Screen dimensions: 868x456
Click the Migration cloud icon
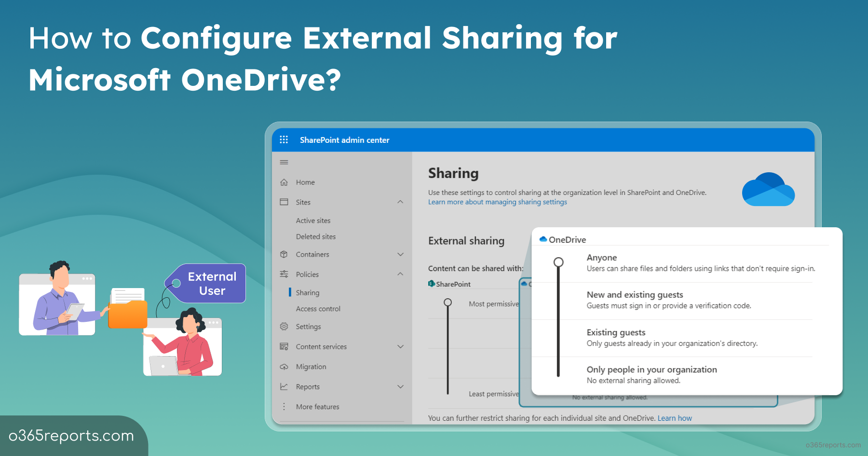click(x=284, y=367)
